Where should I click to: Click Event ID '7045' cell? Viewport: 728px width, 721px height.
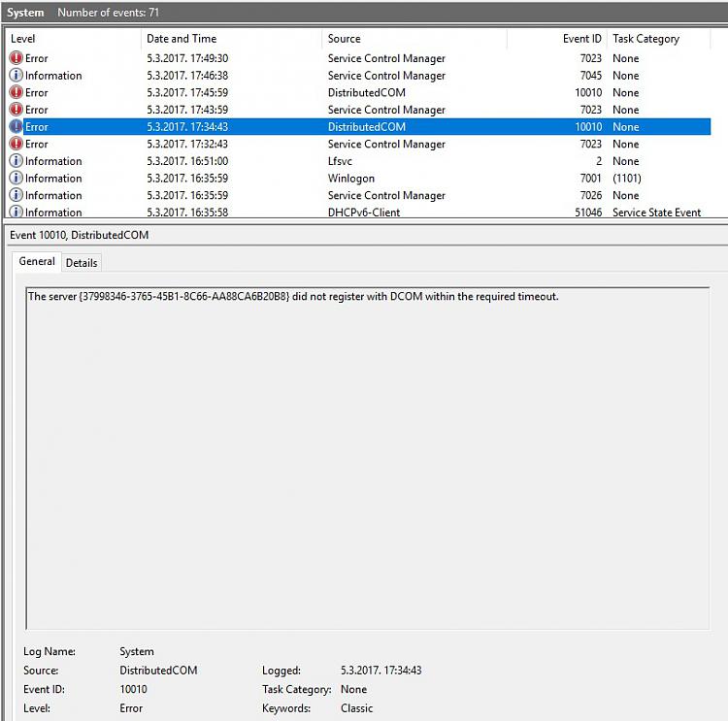pos(590,76)
